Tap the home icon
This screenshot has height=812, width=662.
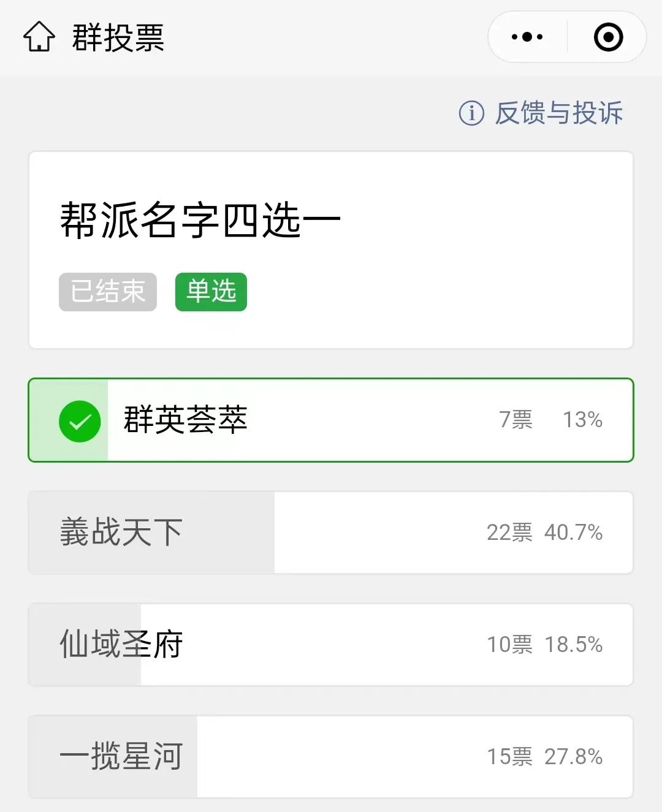(39, 37)
